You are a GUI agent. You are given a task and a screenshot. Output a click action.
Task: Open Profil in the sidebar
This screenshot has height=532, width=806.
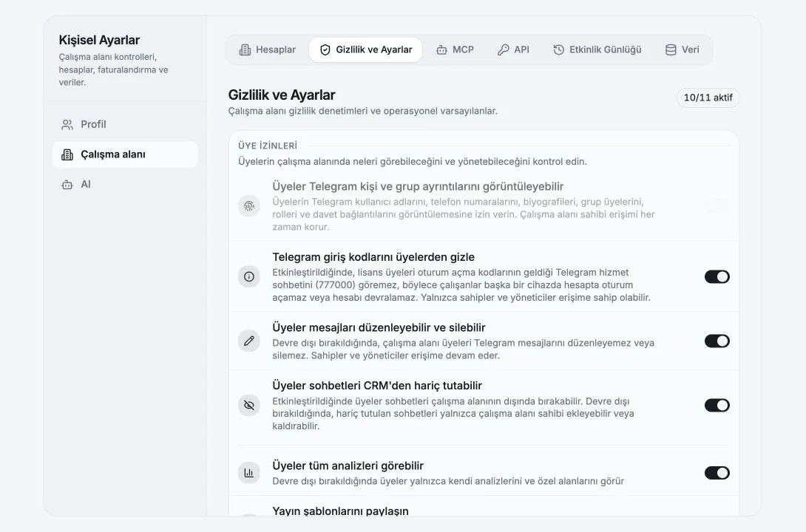pos(125,124)
